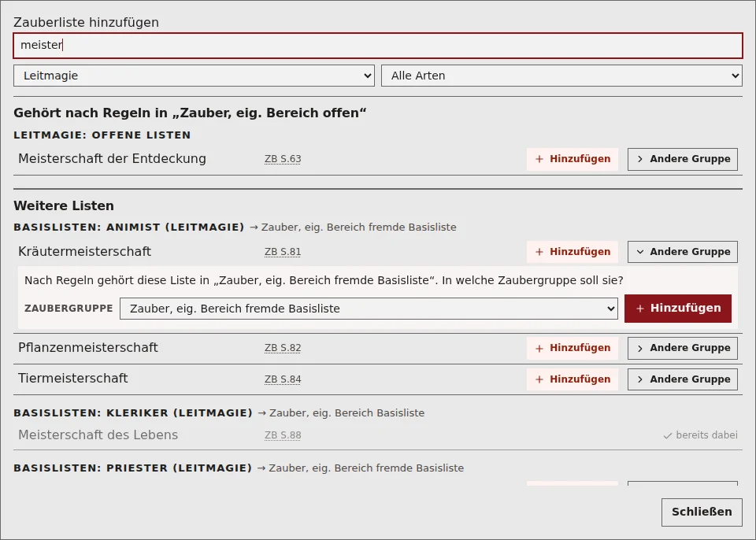Close the dialog with Schließen

pos(702,512)
